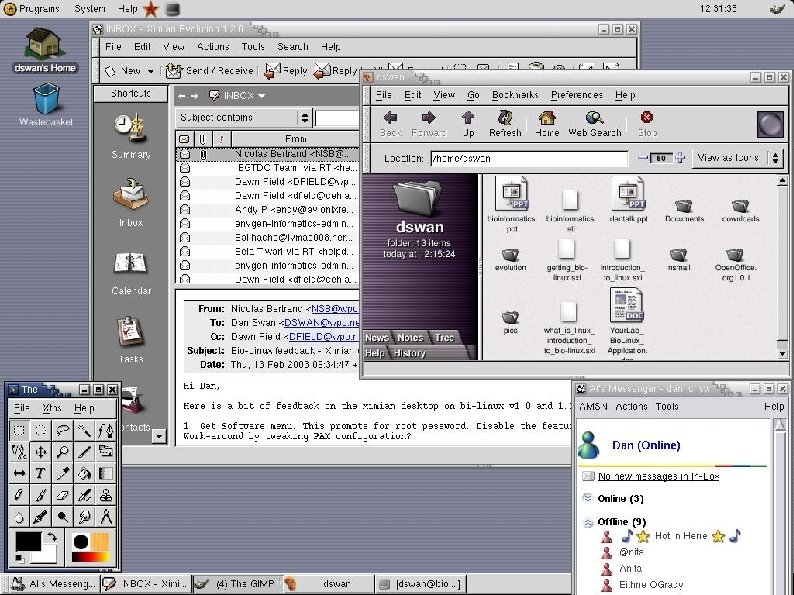794x595 pixels.
Task: Switch to the History tab in Nautilus sidebar
Action: (409, 353)
